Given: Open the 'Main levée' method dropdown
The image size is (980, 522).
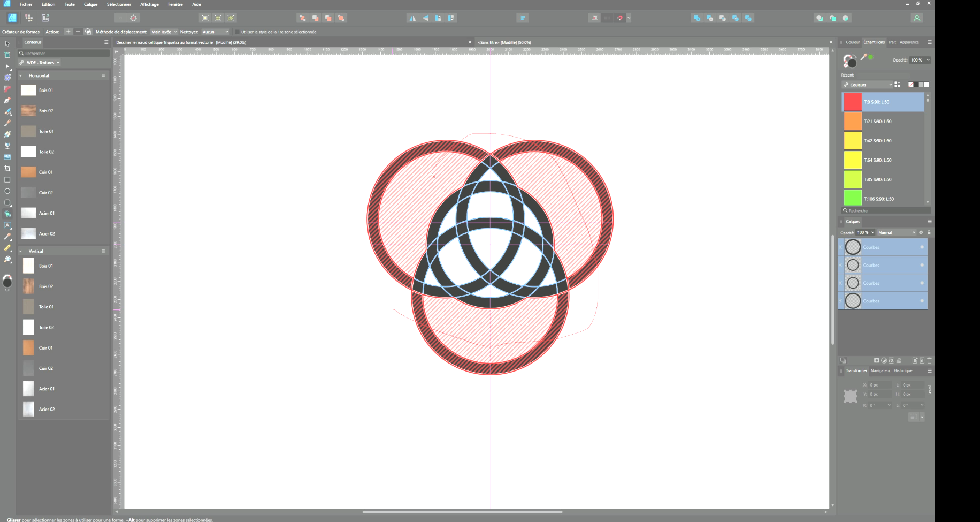Looking at the screenshot, I should click(x=164, y=32).
